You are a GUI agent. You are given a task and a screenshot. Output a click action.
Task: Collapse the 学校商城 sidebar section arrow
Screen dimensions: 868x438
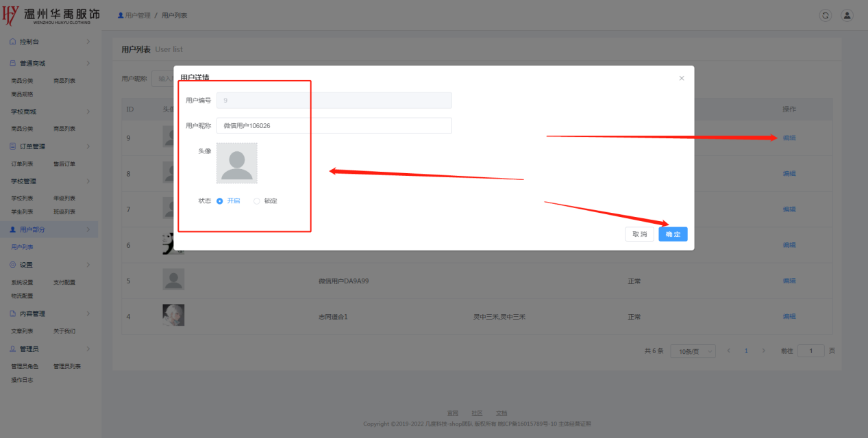point(88,112)
